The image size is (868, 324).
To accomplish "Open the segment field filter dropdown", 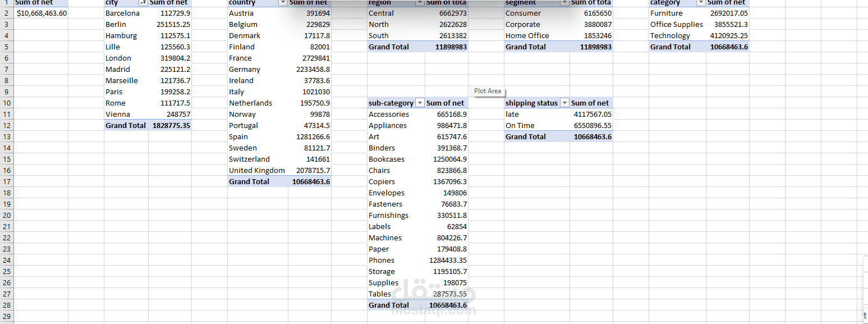I will (x=565, y=3).
